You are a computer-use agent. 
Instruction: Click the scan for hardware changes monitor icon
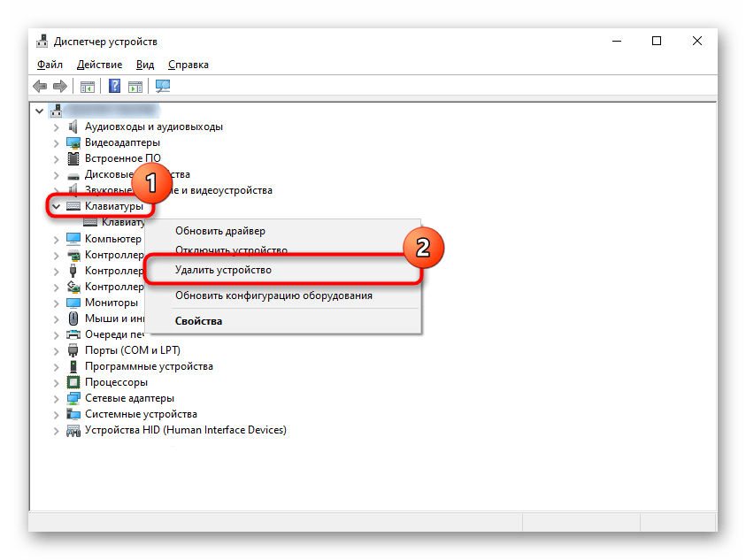[162, 86]
